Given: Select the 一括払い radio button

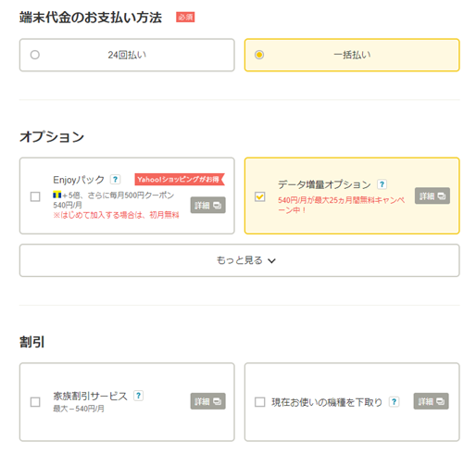Looking at the screenshot, I should tap(259, 55).
